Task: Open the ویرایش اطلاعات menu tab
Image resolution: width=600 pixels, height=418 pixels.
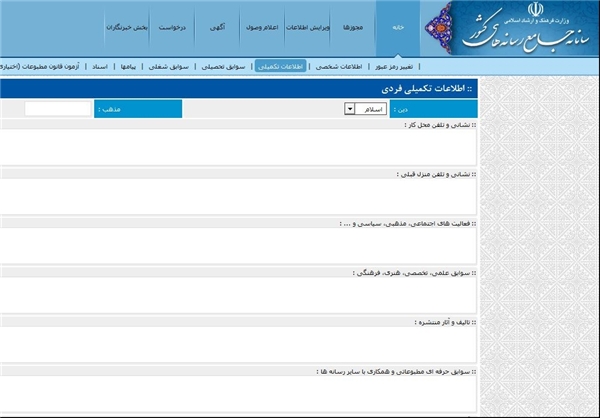Action: pos(308,28)
